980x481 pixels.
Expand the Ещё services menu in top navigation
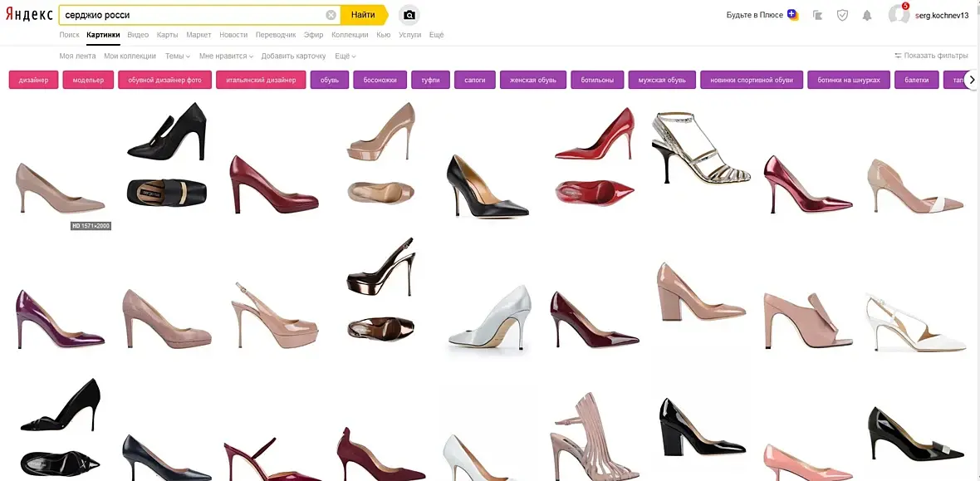point(436,35)
